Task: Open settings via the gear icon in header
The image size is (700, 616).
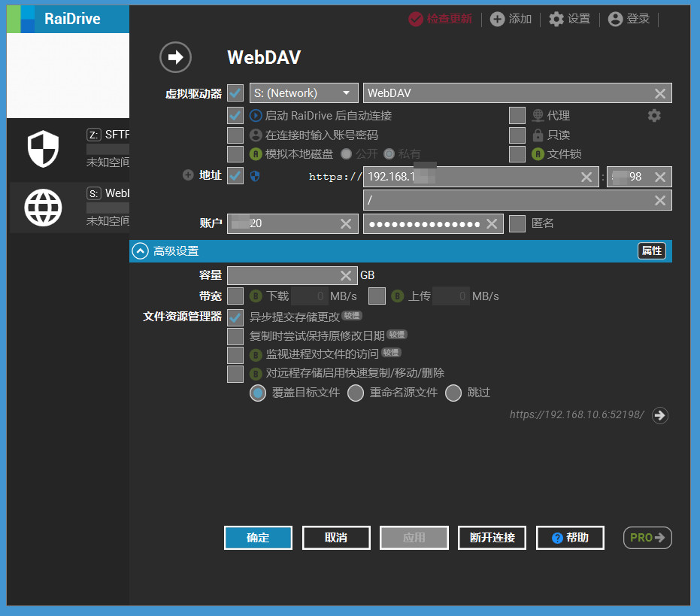Action: click(x=556, y=19)
